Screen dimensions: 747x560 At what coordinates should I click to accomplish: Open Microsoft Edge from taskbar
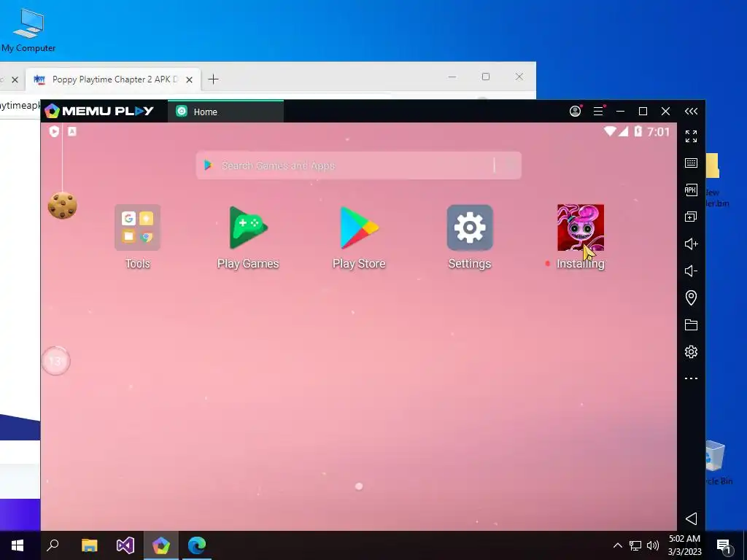(197, 545)
